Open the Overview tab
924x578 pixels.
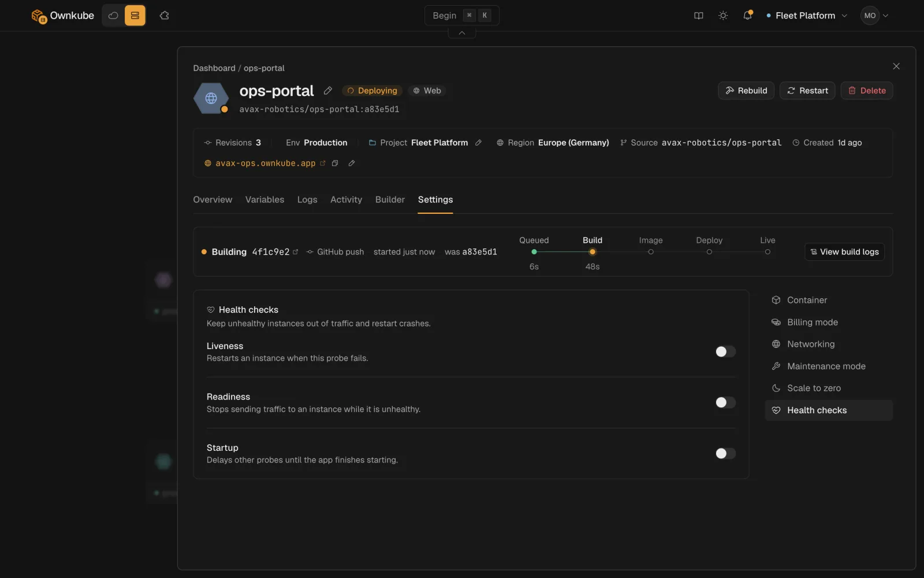pos(213,199)
